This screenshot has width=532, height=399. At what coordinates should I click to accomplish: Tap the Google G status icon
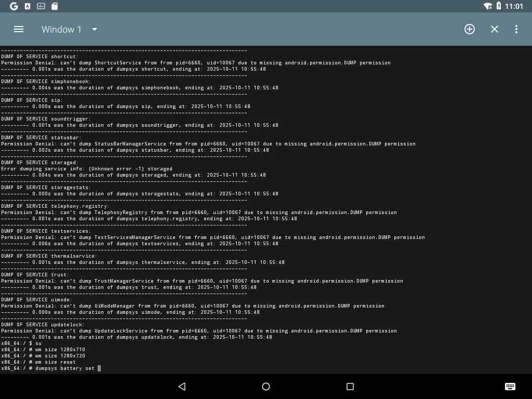tap(14, 6)
